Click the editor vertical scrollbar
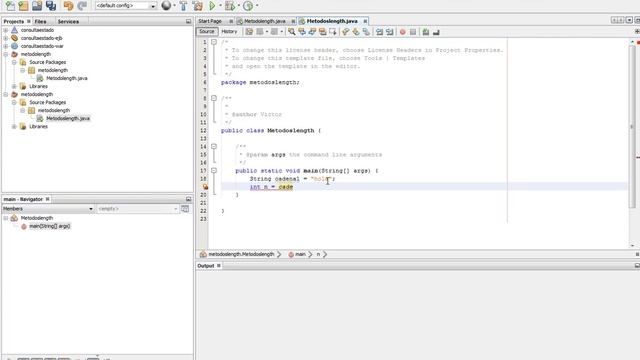Screen dimensions: 640x360 [632, 127]
